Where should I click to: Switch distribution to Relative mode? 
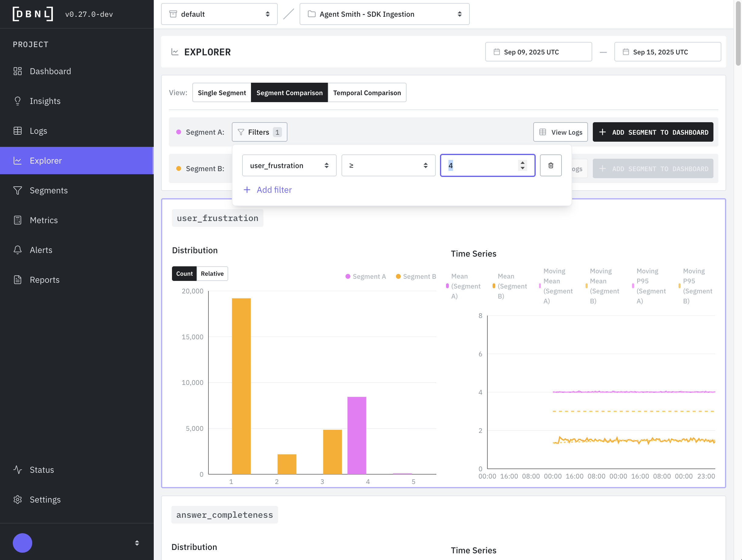212,273
